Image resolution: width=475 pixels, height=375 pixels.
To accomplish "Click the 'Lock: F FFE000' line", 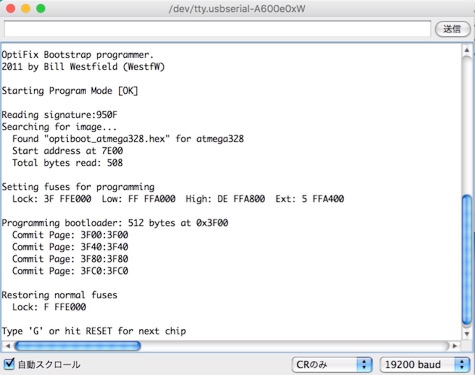I will pos(49,307).
